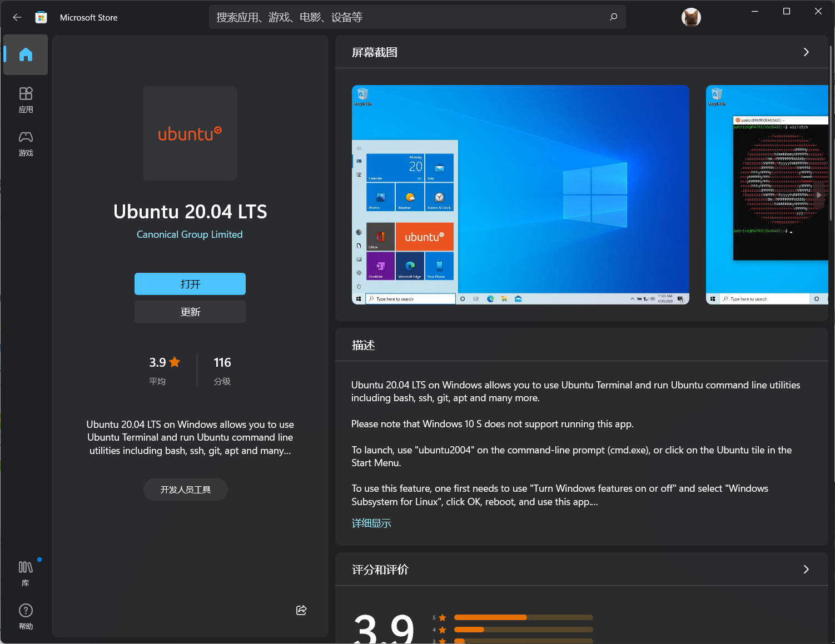The width and height of the screenshot is (835, 644).
Task: Select the 主页 (Home) sidebar icon
Action: click(26, 54)
